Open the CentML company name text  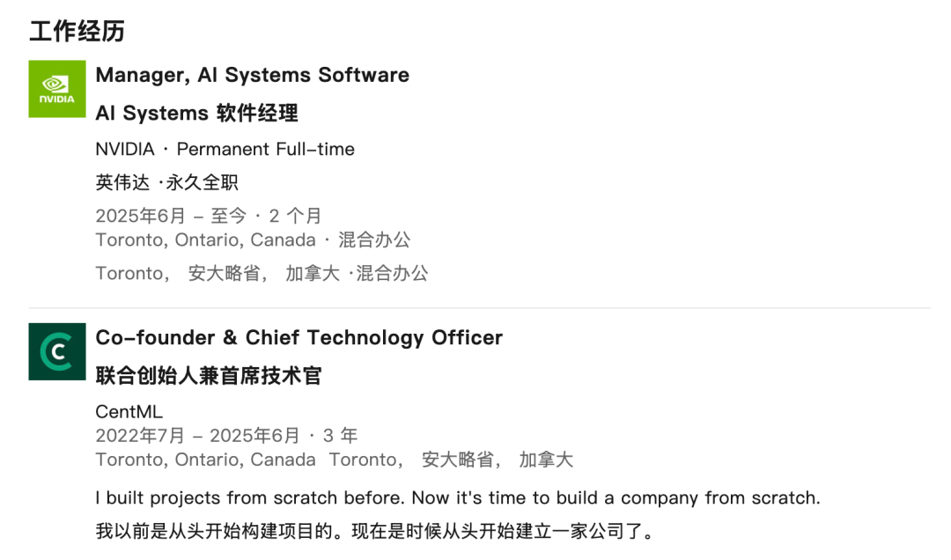click(x=129, y=412)
